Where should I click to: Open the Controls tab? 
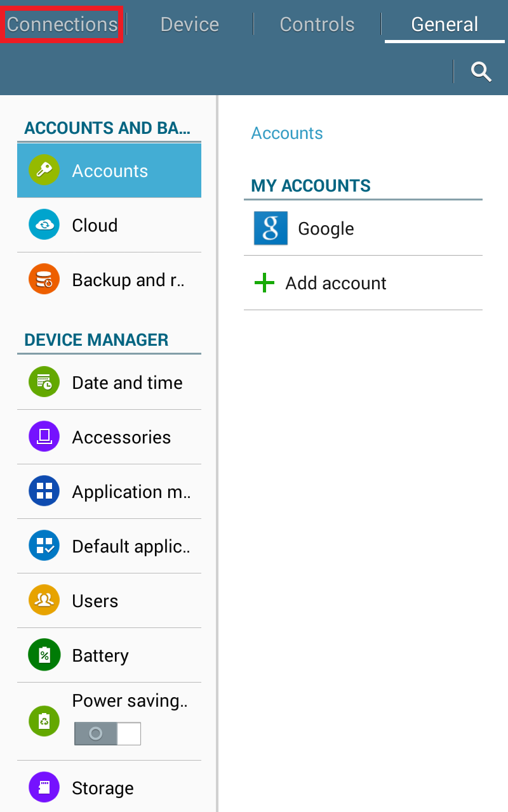(317, 25)
